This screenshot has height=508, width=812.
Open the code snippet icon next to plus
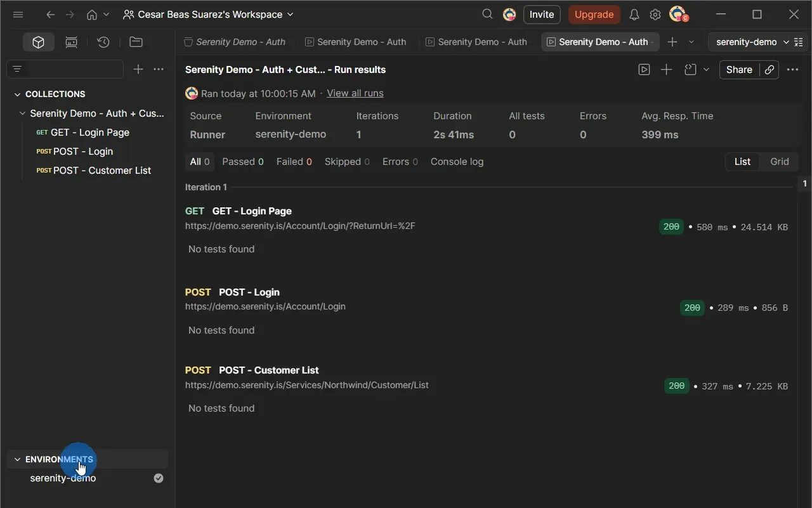[690, 70]
